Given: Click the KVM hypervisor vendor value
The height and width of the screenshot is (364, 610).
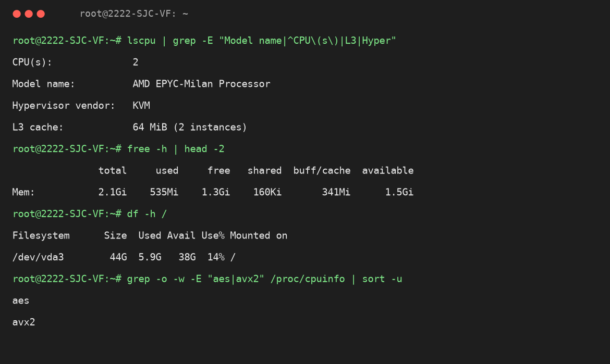Looking at the screenshot, I should 141,106.
